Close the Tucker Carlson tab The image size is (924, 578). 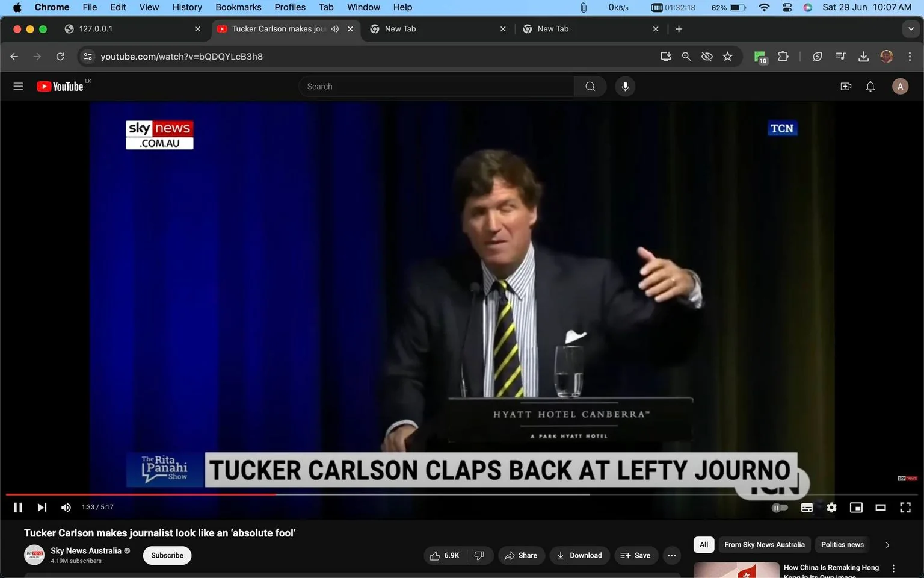point(350,28)
